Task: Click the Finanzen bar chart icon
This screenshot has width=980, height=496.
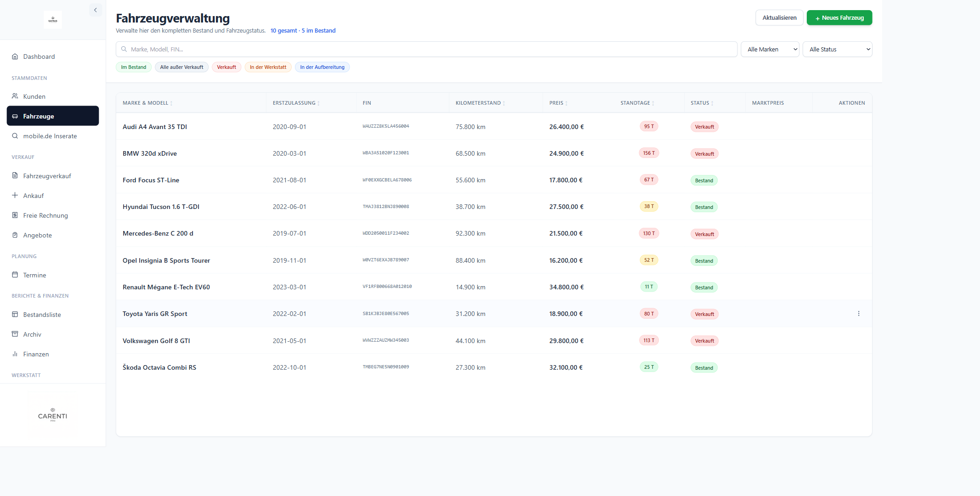Action: pyautogui.click(x=15, y=354)
